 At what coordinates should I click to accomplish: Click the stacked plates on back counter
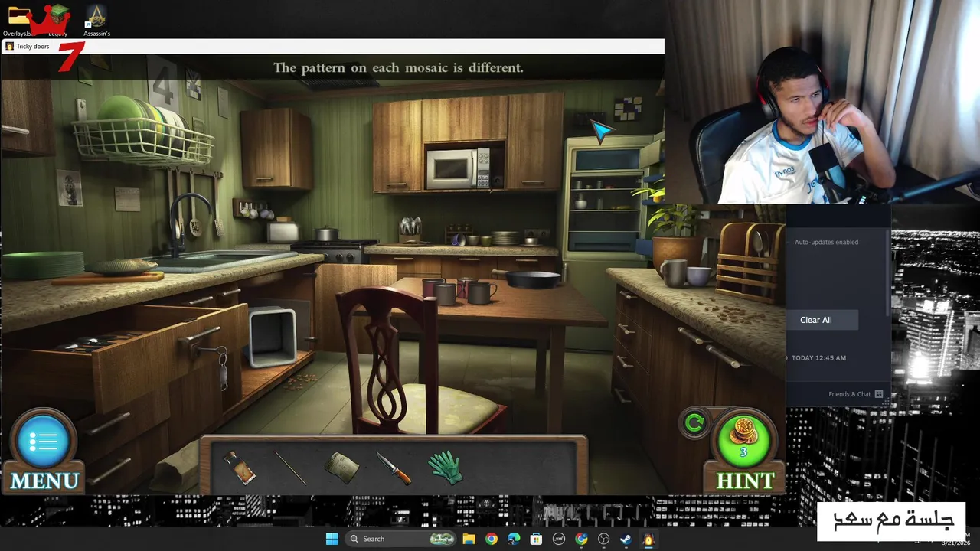click(505, 238)
